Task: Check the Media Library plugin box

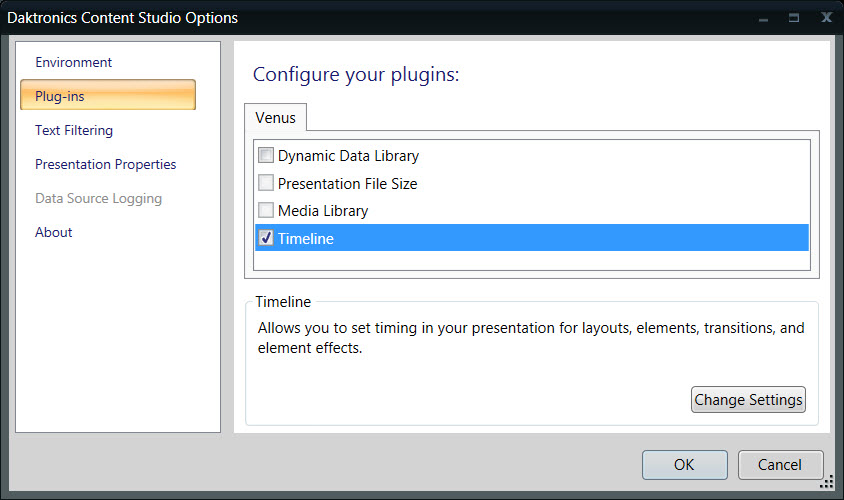Action: [266, 210]
